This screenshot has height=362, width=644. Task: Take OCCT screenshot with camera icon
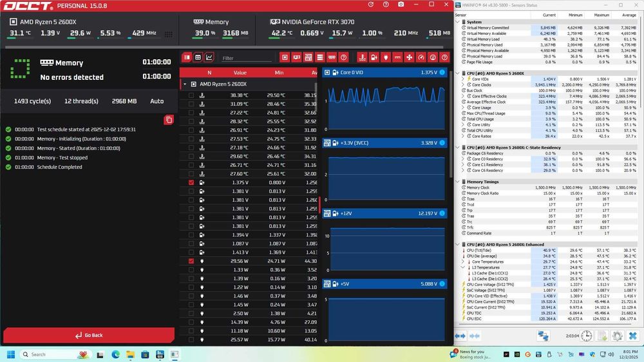[x=401, y=5]
